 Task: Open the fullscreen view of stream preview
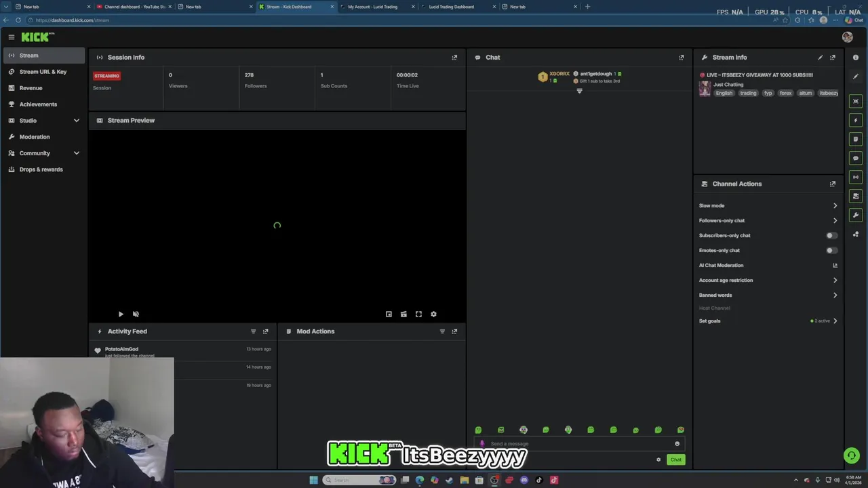click(418, 314)
